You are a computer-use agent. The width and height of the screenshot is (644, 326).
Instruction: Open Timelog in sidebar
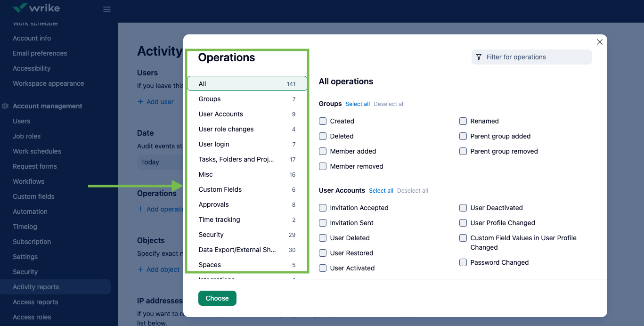point(25,227)
